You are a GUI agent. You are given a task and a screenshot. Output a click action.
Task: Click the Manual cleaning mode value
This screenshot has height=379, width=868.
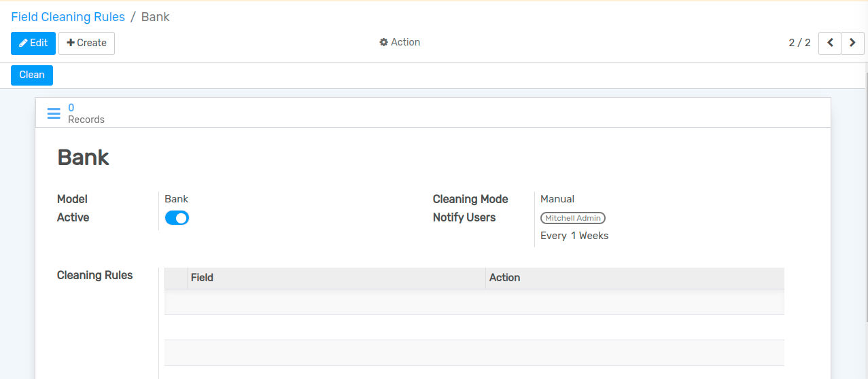coord(557,199)
